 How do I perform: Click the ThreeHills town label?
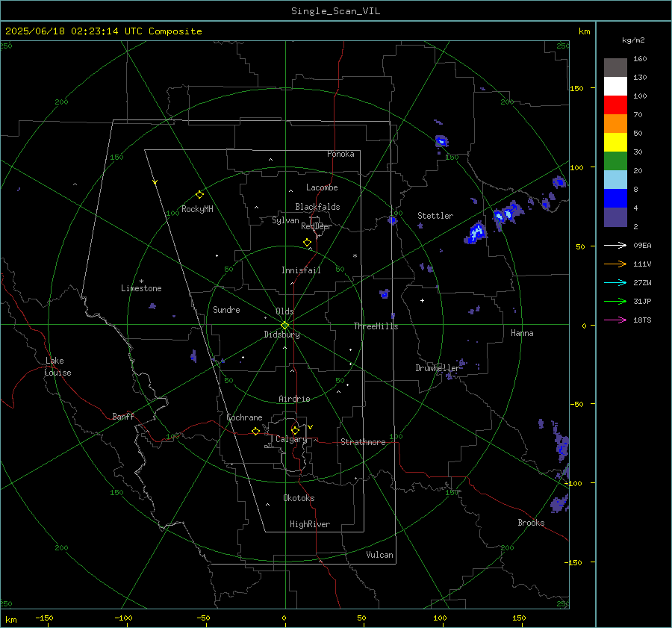point(376,326)
